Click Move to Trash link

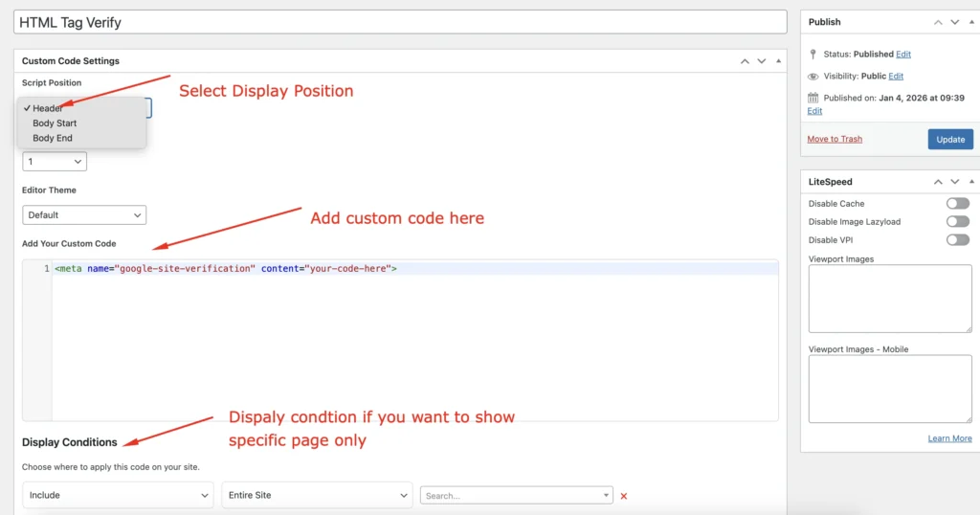(x=835, y=140)
